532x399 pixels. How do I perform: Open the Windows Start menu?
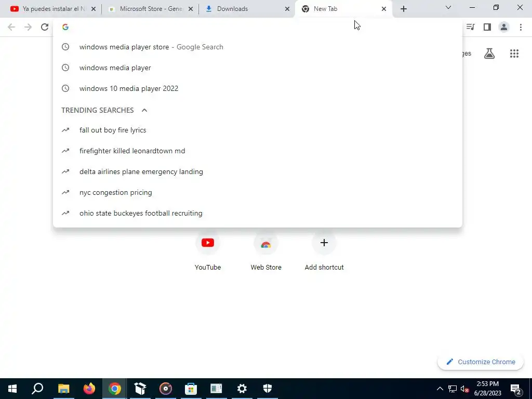tap(12, 389)
